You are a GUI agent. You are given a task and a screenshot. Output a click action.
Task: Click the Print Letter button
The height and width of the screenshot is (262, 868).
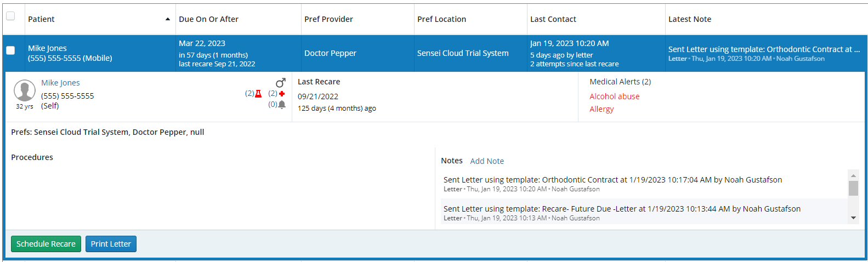111,244
